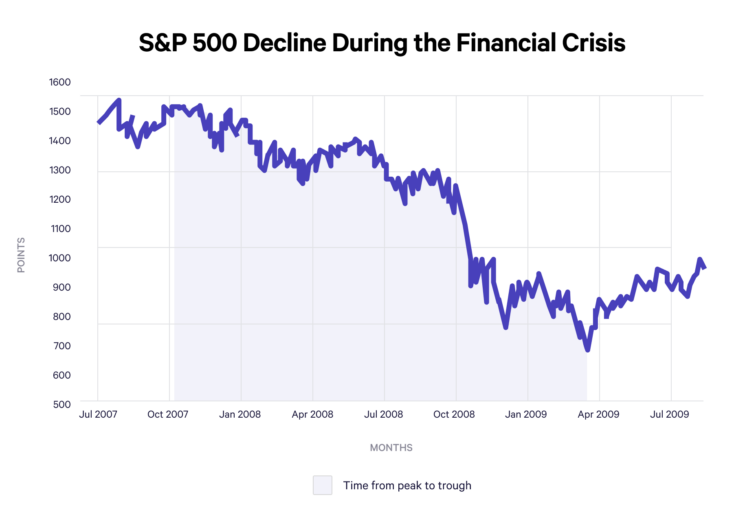Click the 500 y-axis tick label

coord(62,405)
